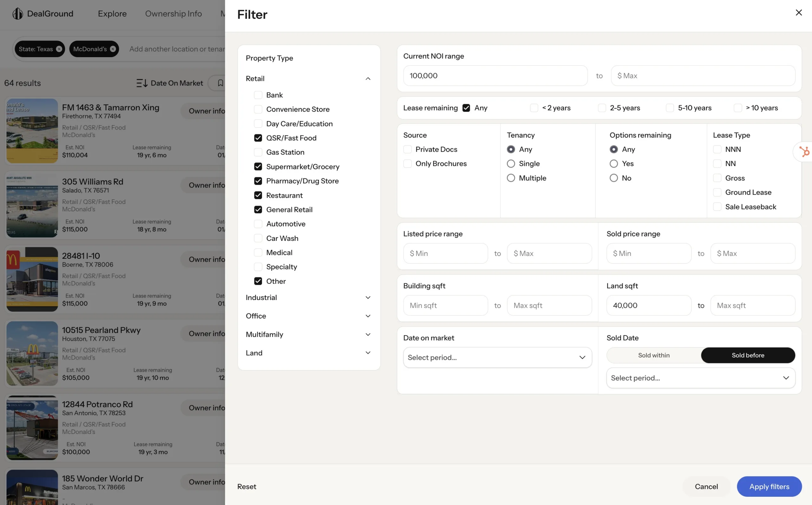Click the 10515 Pearland Pkwy listing thumbnail

point(32,353)
